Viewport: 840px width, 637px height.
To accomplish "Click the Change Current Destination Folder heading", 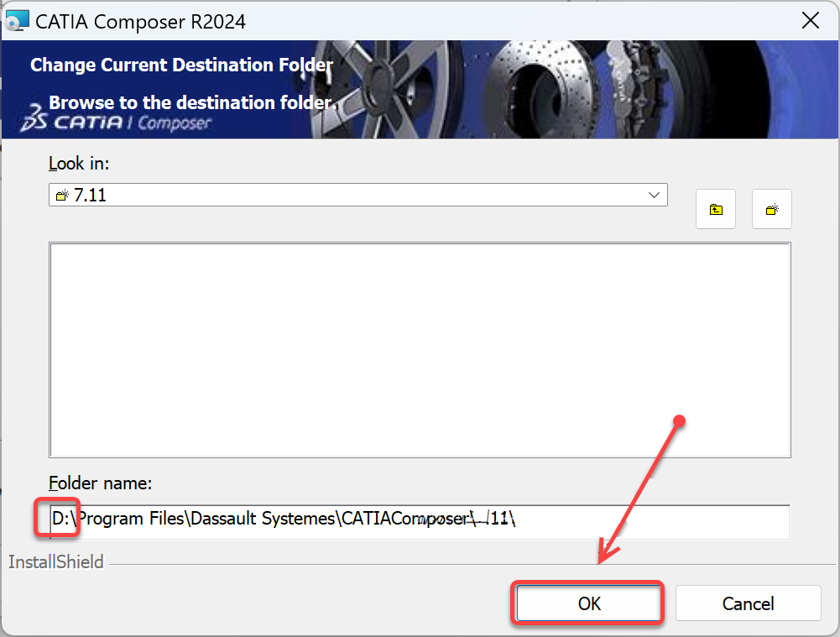I will pos(181,65).
